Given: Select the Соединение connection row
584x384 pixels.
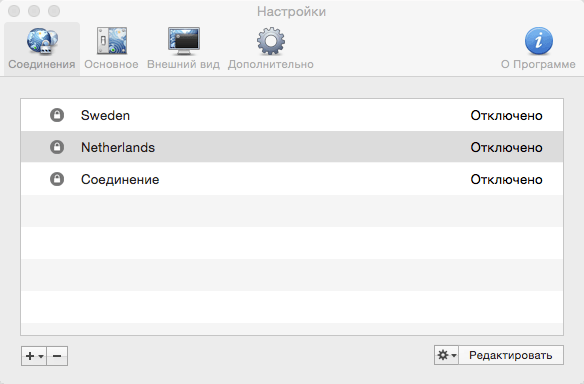Looking at the screenshot, I should click(292, 179).
